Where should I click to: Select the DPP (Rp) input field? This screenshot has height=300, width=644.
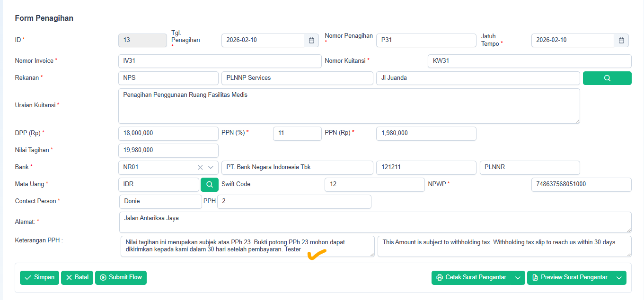pos(168,134)
